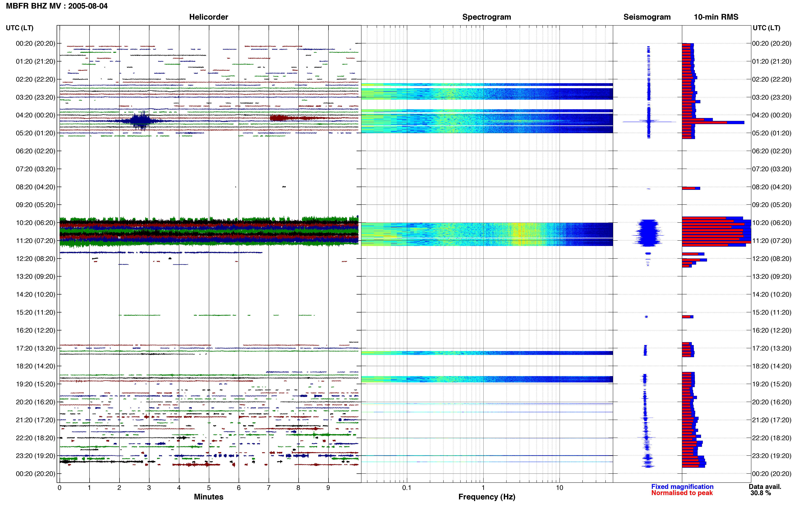Click right time label '02:20 (22:20)'

[x=772, y=79]
